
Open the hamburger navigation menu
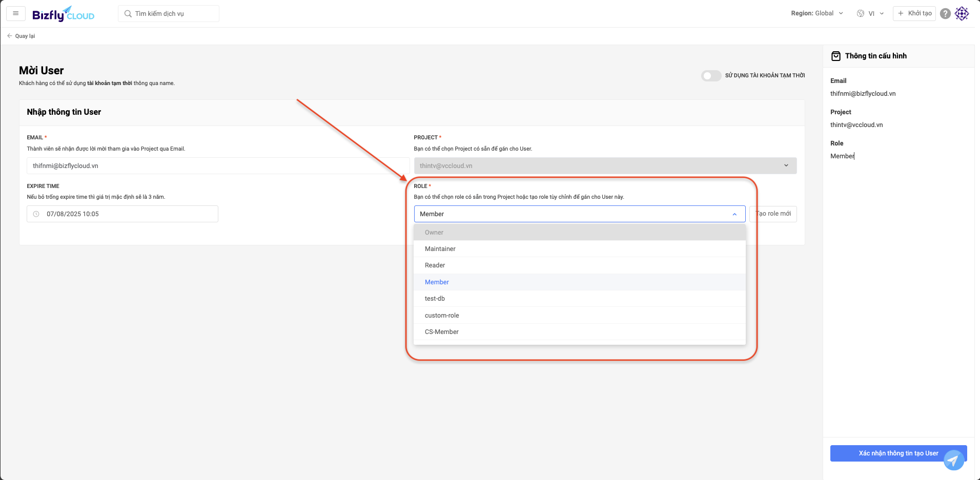pos(16,13)
